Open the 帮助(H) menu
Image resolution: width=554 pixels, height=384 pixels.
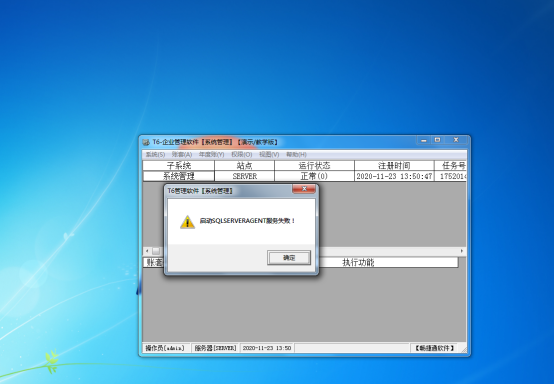(296, 154)
